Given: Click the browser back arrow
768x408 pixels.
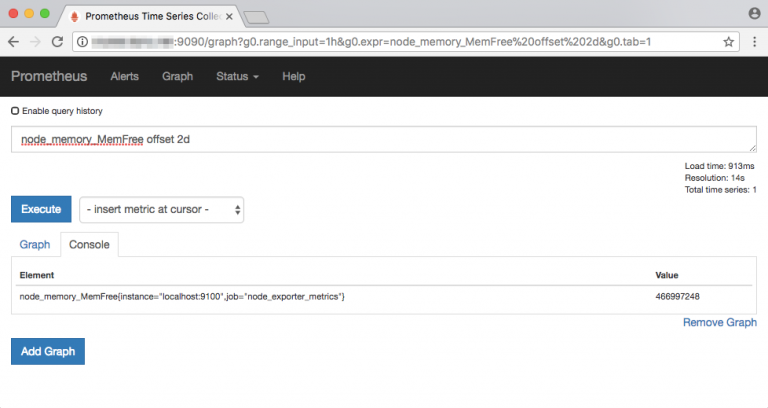Looking at the screenshot, I should click(x=14, y=41).
